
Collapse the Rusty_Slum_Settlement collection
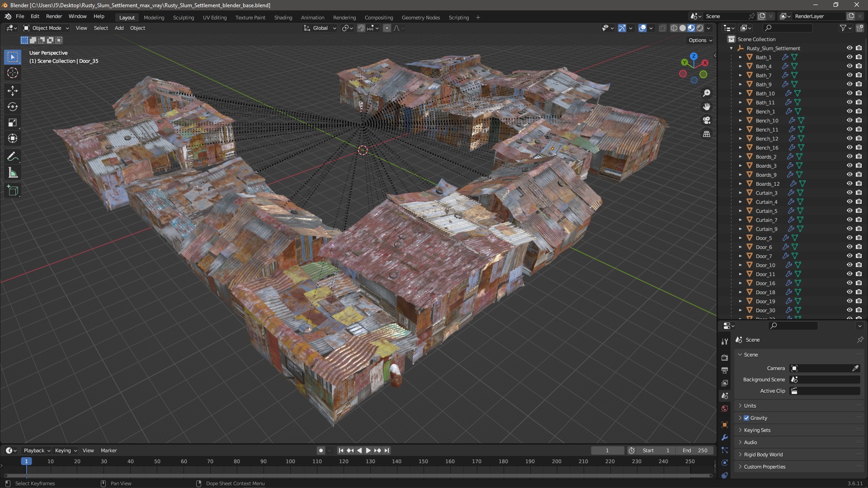tap(731, 48)
